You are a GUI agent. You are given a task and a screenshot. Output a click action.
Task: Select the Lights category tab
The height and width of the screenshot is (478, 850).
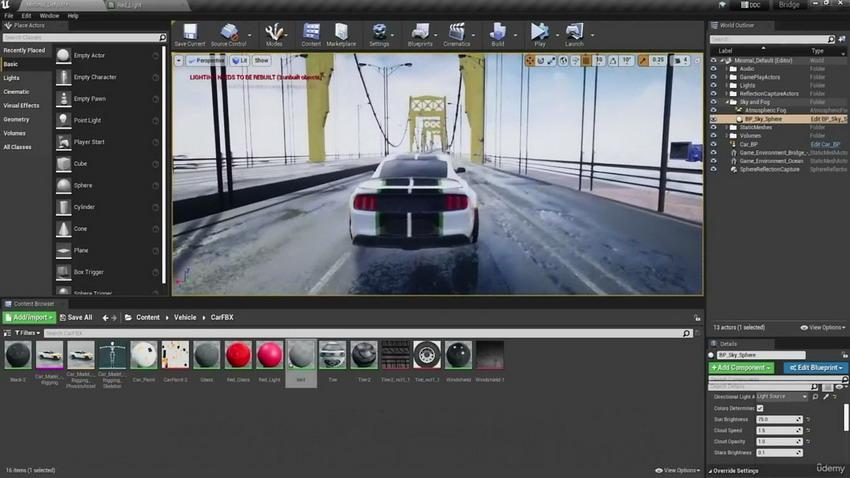click(x=11, y=78)
